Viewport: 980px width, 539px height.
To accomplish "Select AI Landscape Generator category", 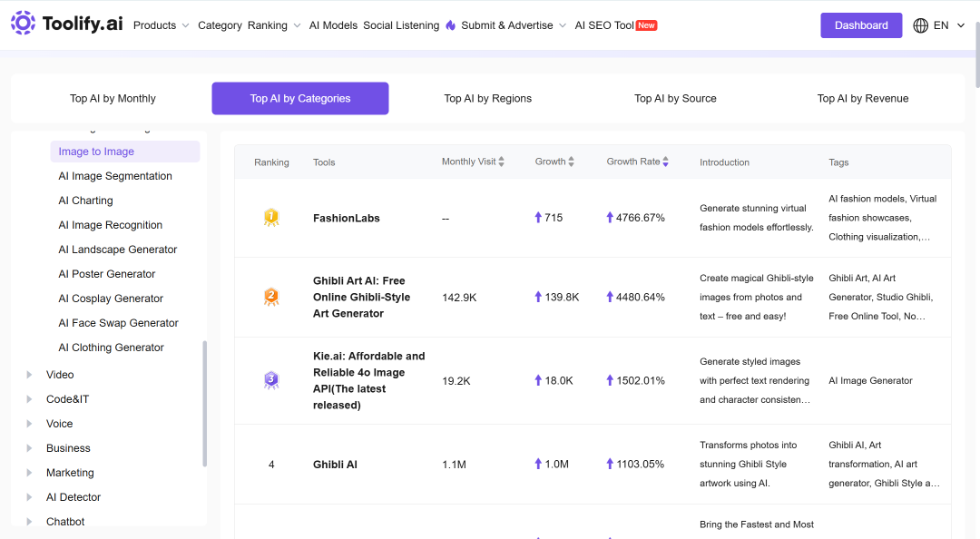I will (x=117, y=250).
